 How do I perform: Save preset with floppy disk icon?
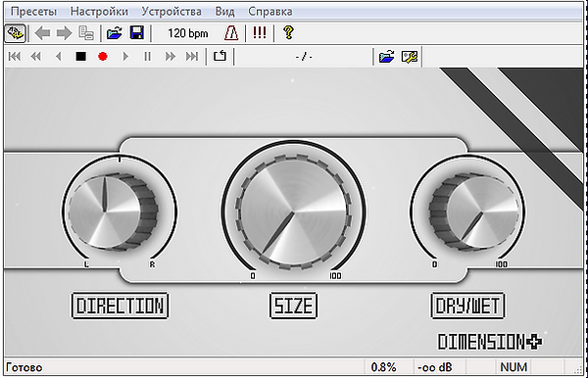(x=137, y=33)
